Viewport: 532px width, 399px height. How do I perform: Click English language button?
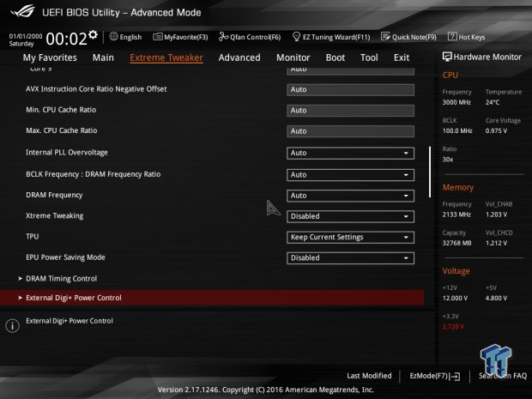pyautogui.click(x=125, y=37)
